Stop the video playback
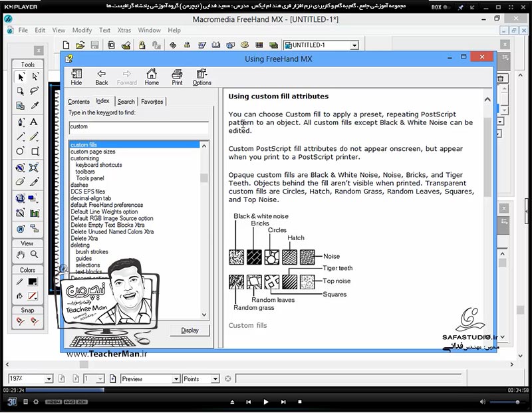The width and height of the screenshot is (532, 413). pyautogui.click(x=300, y=402)
